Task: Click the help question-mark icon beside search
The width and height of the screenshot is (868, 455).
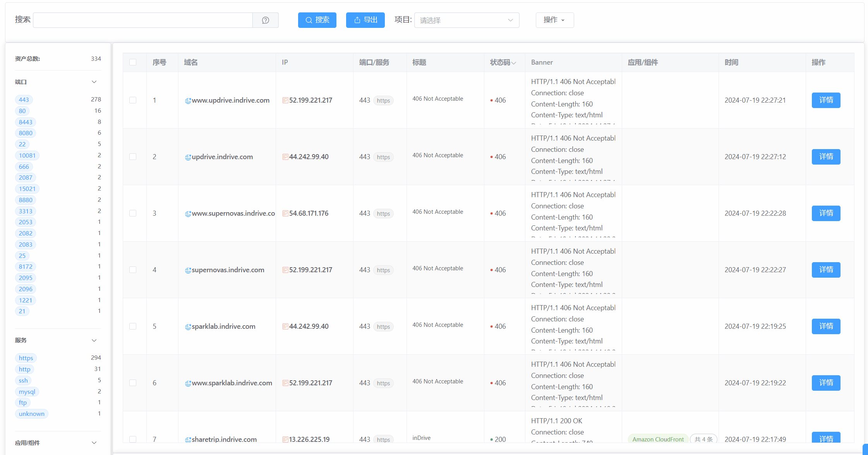Action: (265, 20)
